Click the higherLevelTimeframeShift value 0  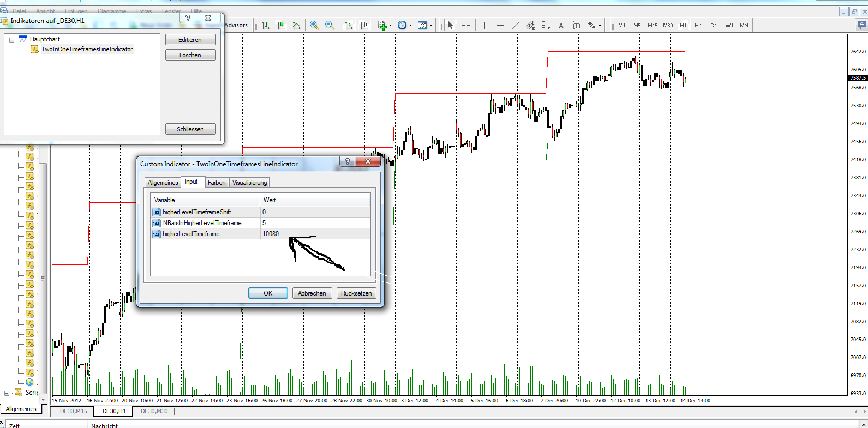coord(315,212)
